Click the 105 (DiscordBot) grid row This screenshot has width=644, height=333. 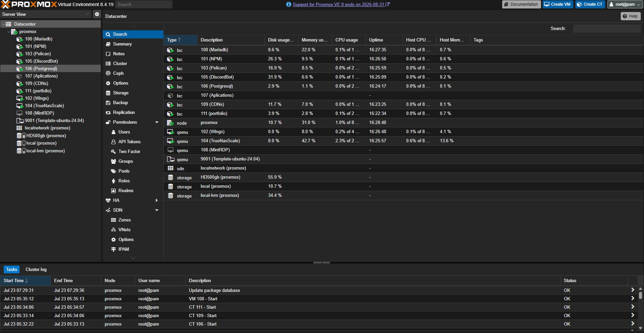pos(404,77)
